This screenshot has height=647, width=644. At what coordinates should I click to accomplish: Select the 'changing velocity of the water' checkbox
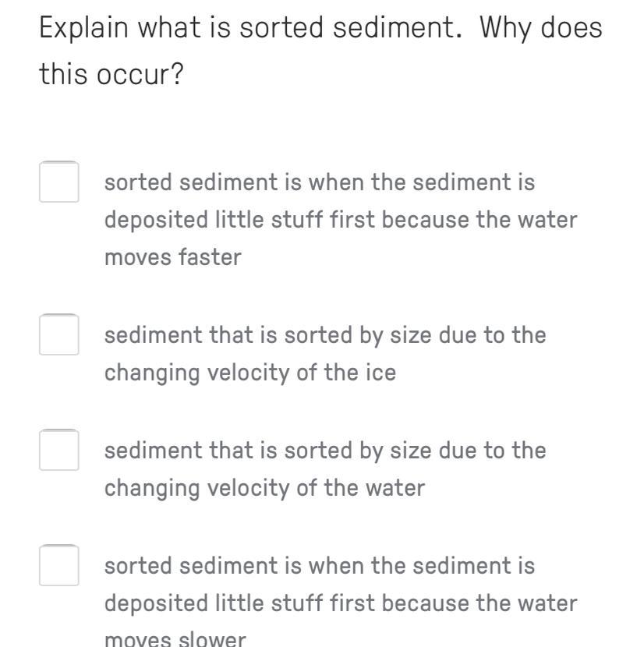point(59,450)
